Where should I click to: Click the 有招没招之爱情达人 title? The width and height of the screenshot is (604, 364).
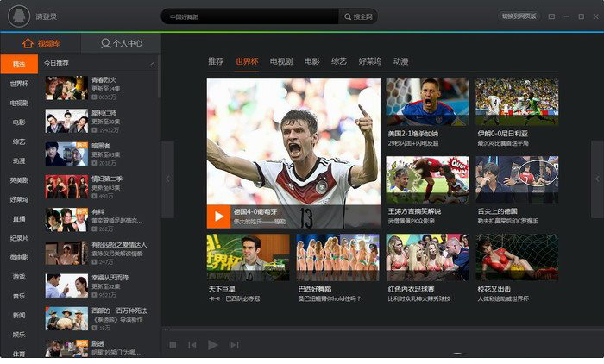point(119,245)
